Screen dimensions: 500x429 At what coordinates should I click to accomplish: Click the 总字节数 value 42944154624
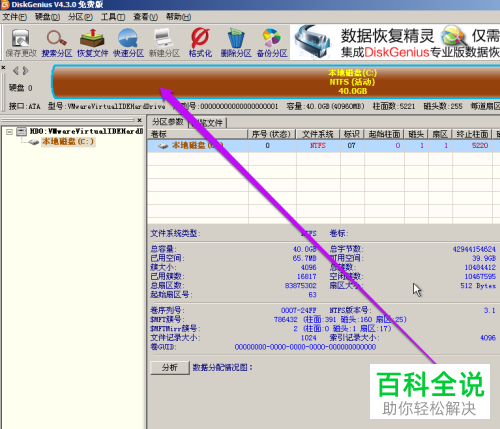click(474, 249)
